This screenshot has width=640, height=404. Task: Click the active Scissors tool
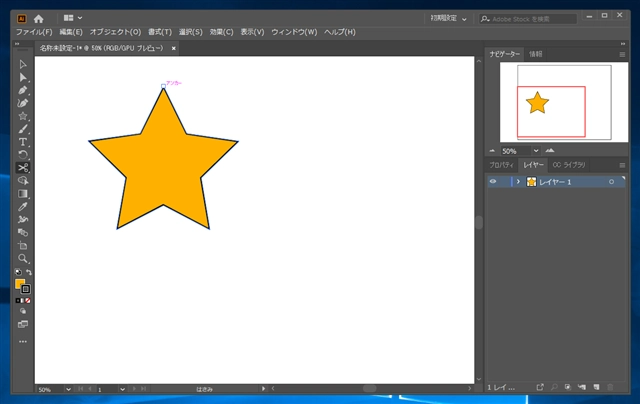point(23,168)
